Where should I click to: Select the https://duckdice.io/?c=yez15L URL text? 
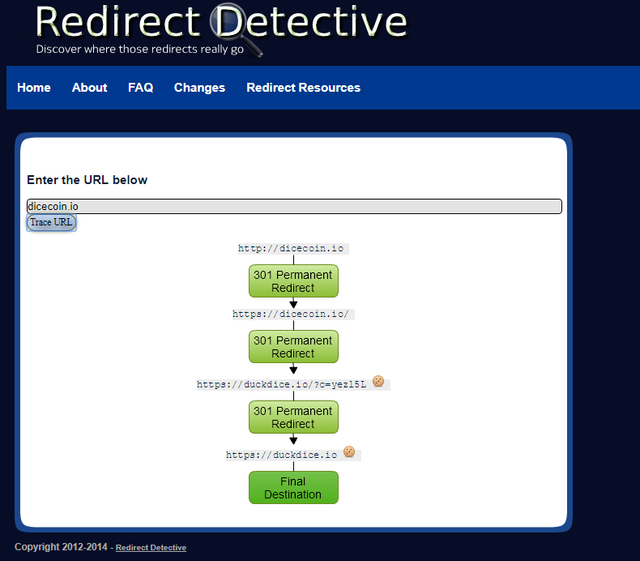pos(282,385)
